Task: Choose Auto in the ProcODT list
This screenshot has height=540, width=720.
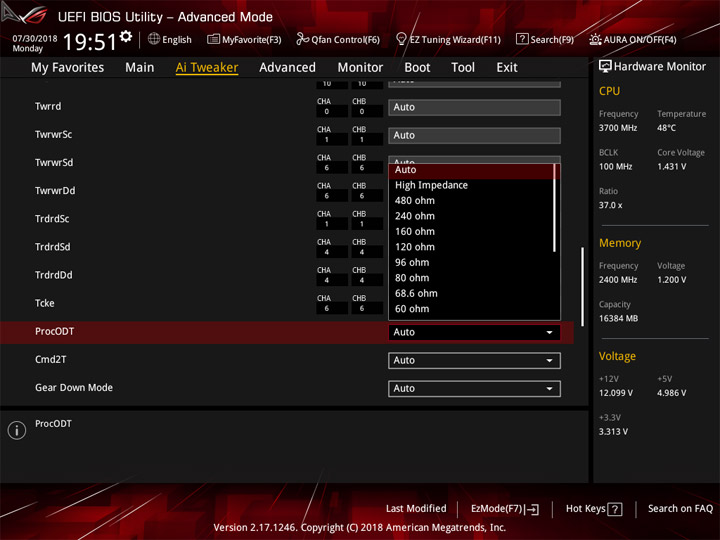Action: pos(471,170)
